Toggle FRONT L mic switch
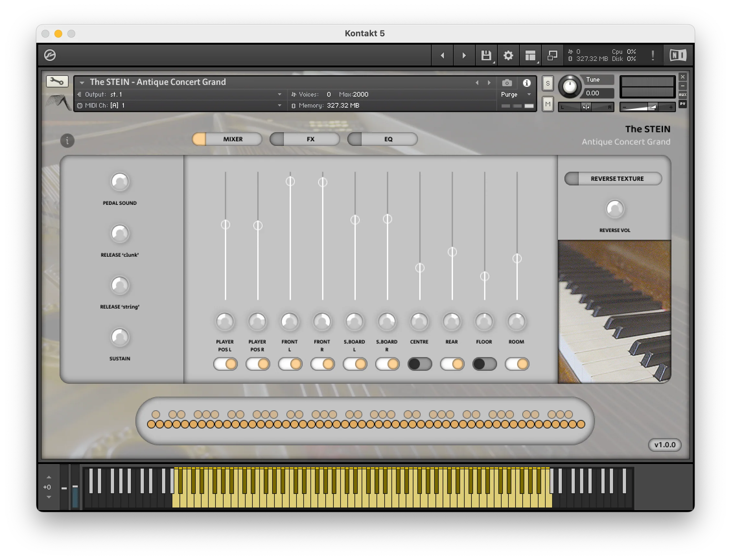Image resolution: width=731 pixels, height=560 pixels. pyautogui.click(x=290, y=364)
